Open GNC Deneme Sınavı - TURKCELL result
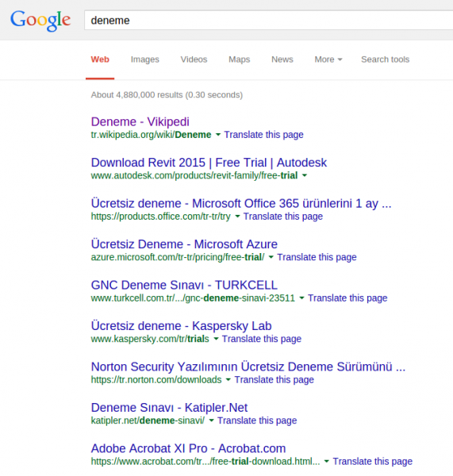 (x=184, y=285)
